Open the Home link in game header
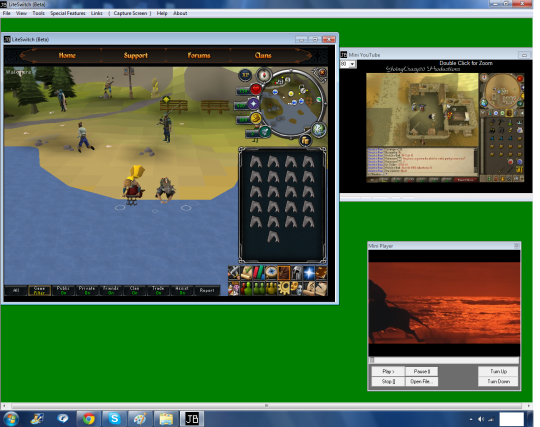Screen dimensions: 540x427 coord(67,55)
